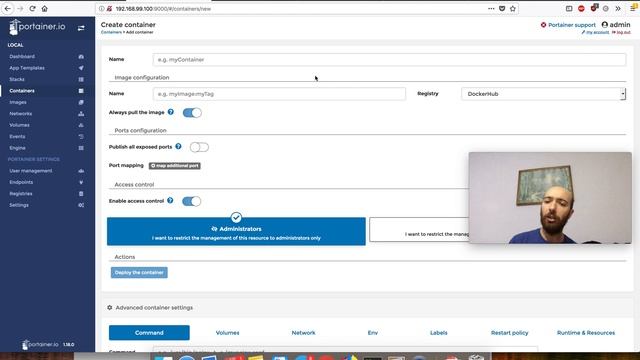Click the User management users icon
The width and height of the screenshot is (640, 360).
click(x=81, y=171)
